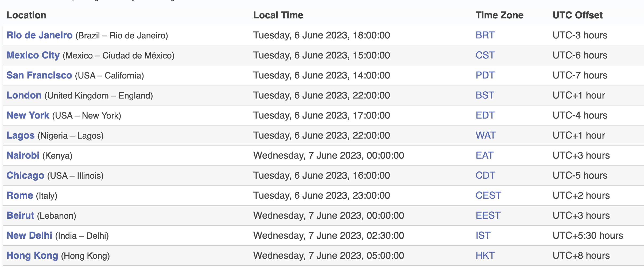Select the EEST time zone link
644x267 pixels.
488,215
